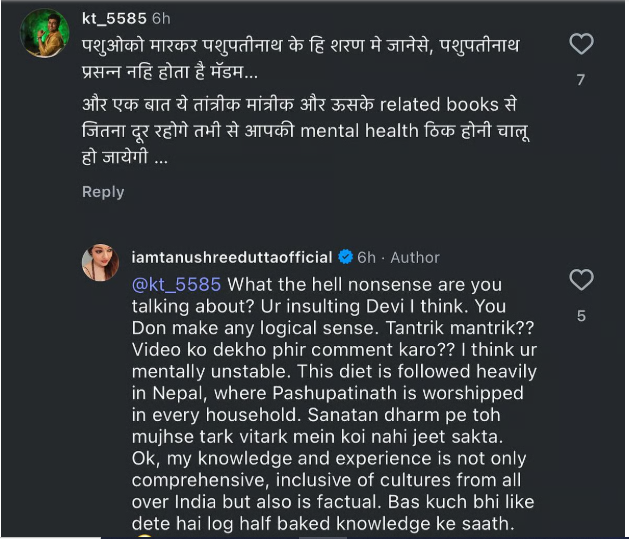
Task: Click the 6h timestamp on the author's reply
Action: pyautogui.click(x=367, y=257)
